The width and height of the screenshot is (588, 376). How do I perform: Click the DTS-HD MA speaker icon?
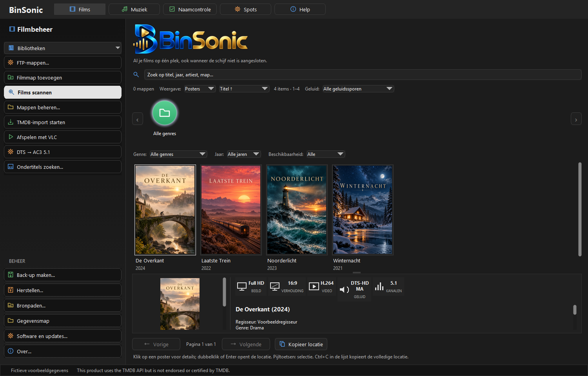click(344, 289)
